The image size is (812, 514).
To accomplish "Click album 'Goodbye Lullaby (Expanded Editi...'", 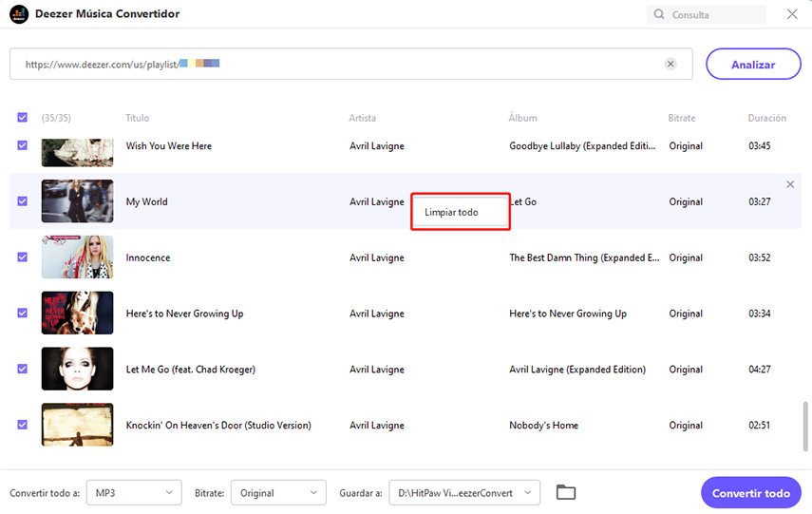I will point(582,146).
